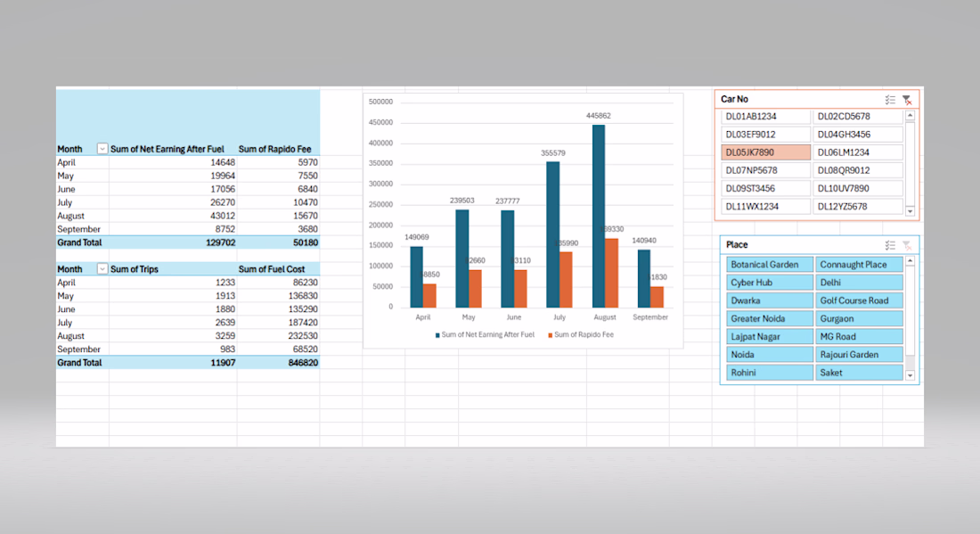Select the Grand Total cell of fuel cost

click(x=279, y=363)
